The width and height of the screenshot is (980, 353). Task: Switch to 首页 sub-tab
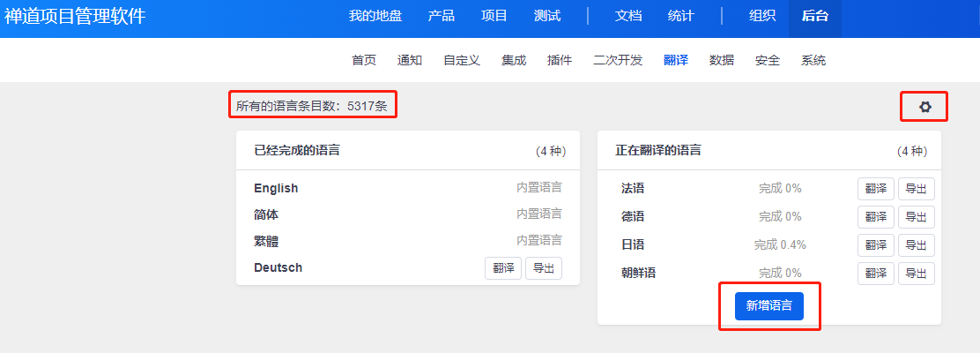(364, 61)
